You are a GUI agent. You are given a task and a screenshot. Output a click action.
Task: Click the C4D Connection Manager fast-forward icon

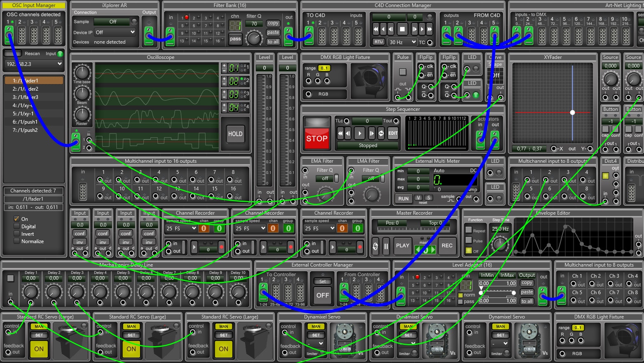coord(429,29)
